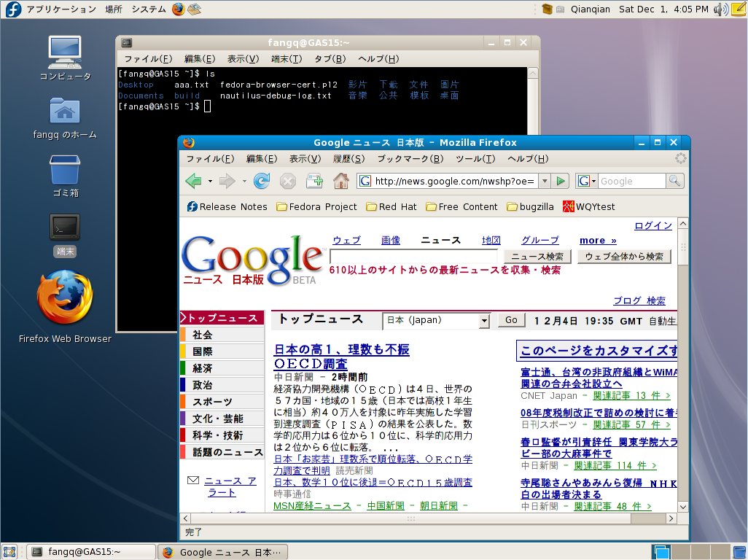Select the スポーツ news category
The height and width of the screenshot is (560, 748).
[x=222, y=402]
